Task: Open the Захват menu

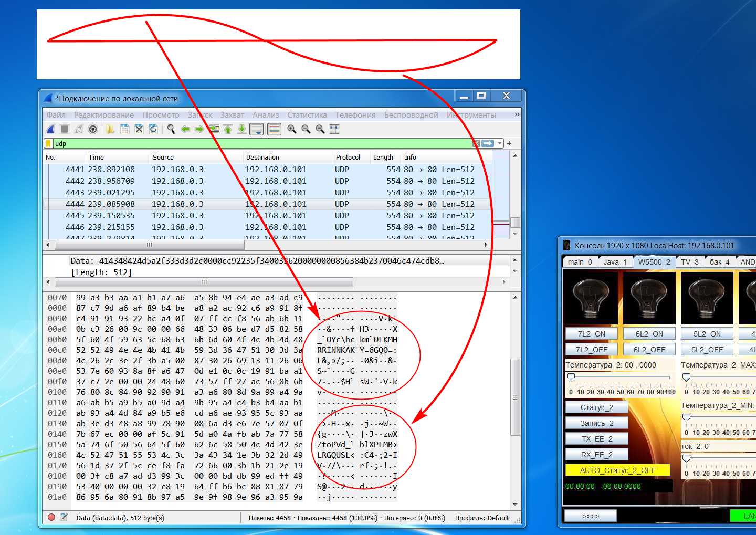Action: (x=232, y=114)
